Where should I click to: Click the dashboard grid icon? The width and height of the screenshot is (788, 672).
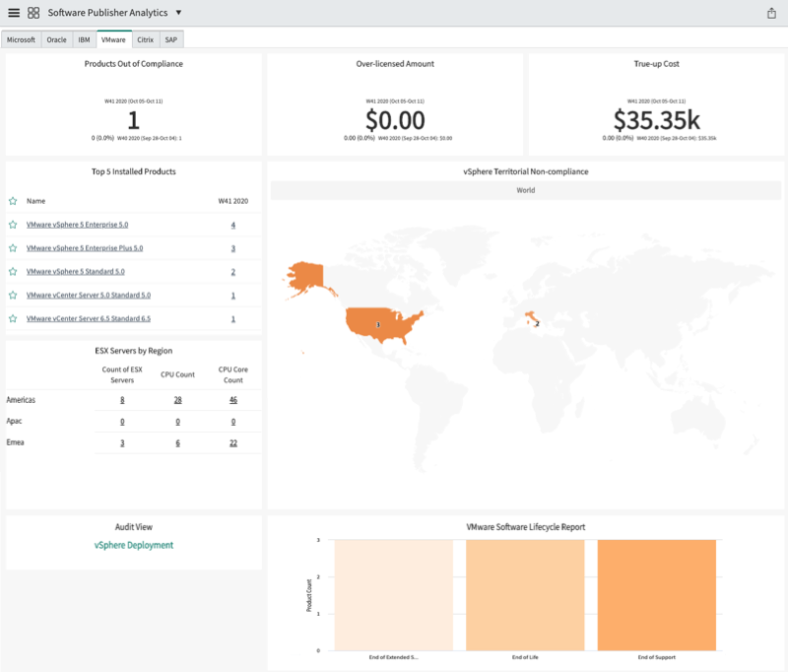click(x=33, y=13)
